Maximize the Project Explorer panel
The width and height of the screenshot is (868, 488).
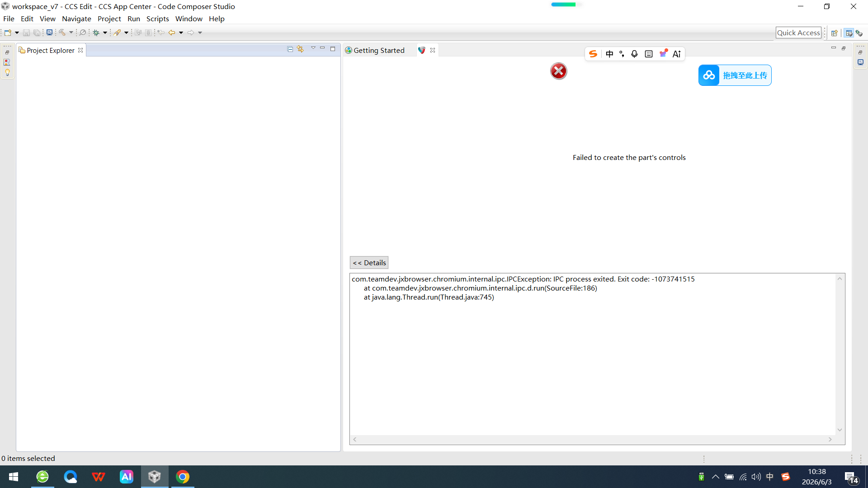pos(333,49)
